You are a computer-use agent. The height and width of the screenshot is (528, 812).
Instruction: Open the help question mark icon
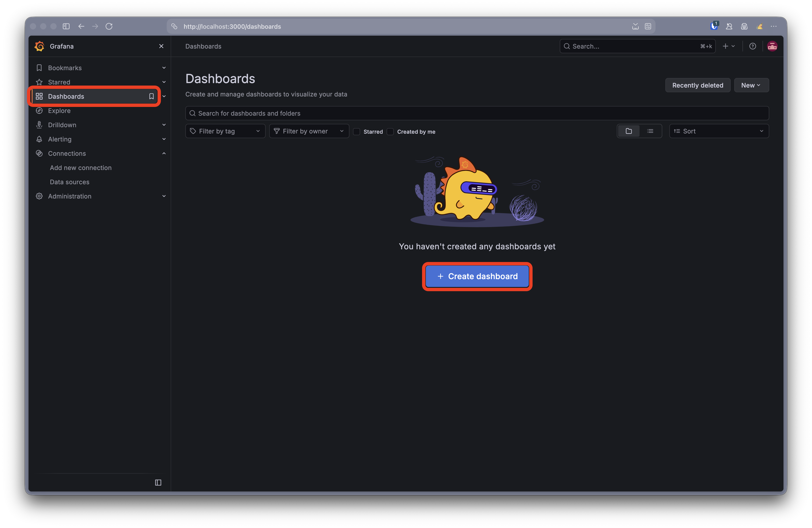tap(753, 46)
